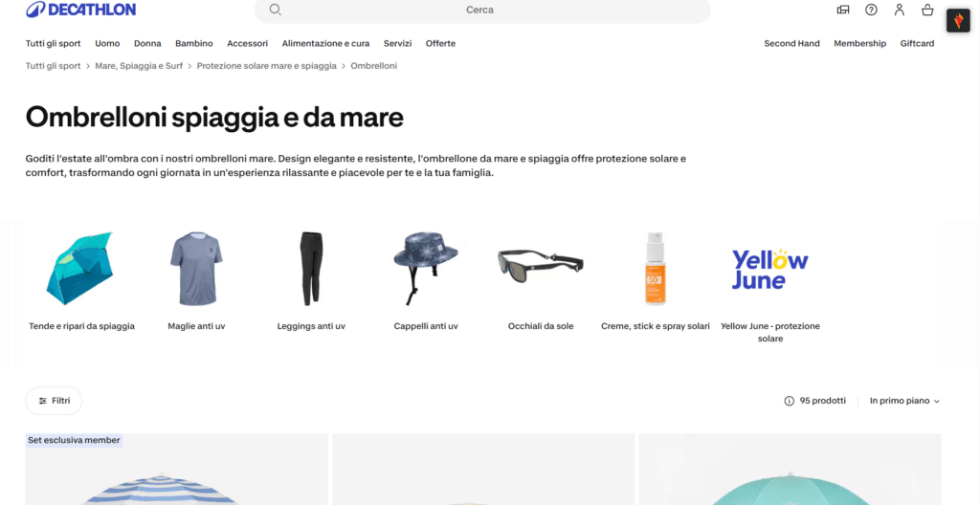Click breadcrumb Tutti gli sport
This screenshot has height=505, width=980.
(54, 66)
